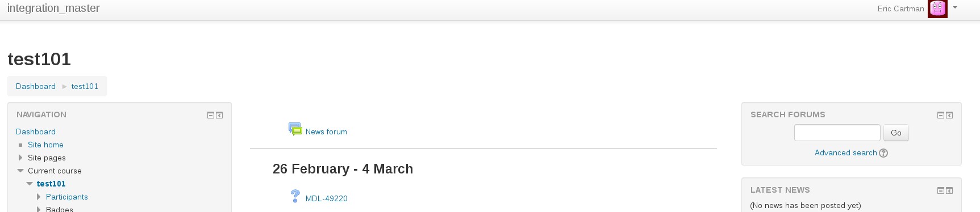Screen dimensions: 980x212
Task: Hide the Navigation block
Action: [211, 115]
